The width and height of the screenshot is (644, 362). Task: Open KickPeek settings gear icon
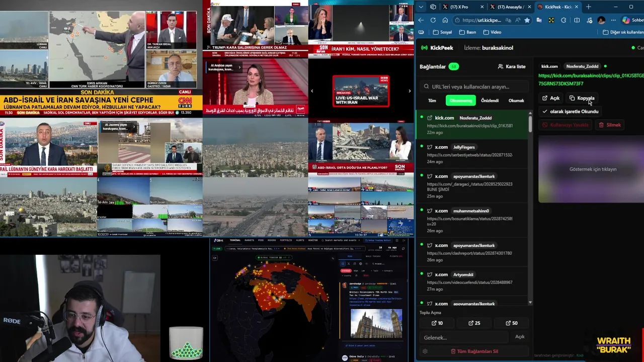coord(425,351)
